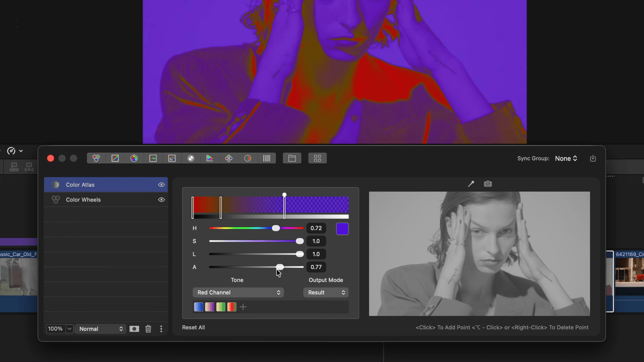The width and height of the screenshot is (644, 362).
Task: Click the layer mask icon
Action: [134, 329]
